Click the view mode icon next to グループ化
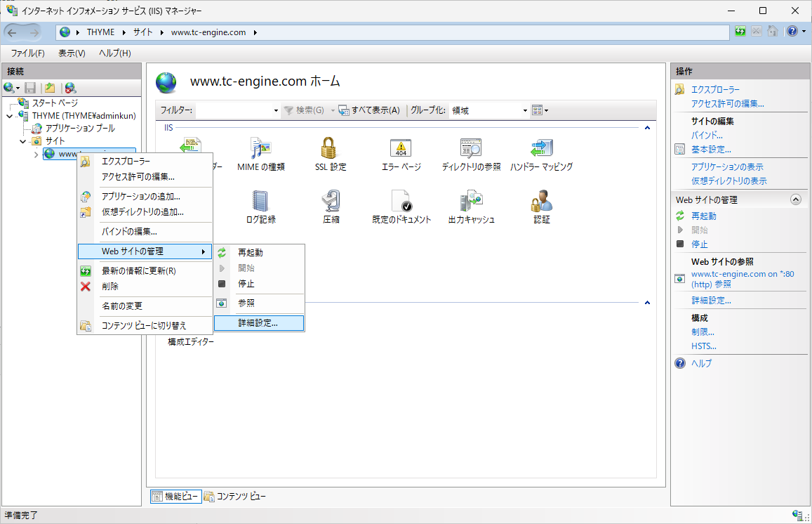The image size is (812, 524). [x=537, y=110]
